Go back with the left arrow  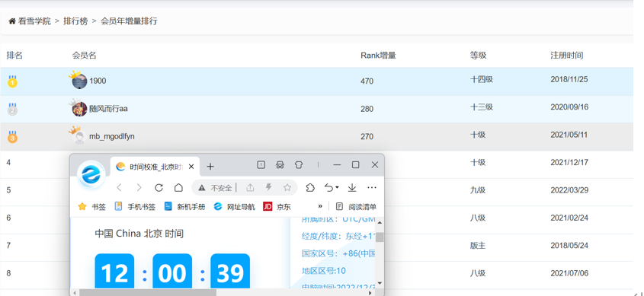[x=119, y=188]
